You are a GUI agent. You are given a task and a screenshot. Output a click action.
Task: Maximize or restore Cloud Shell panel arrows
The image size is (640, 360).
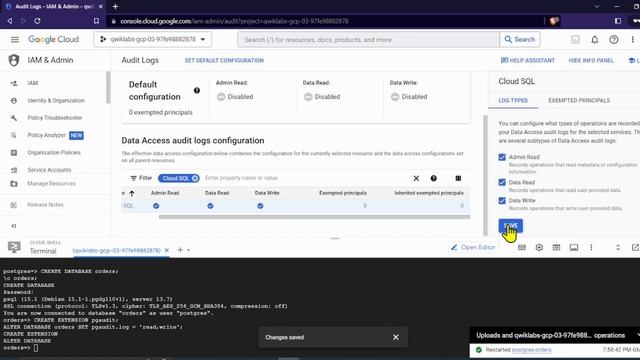click(x=618, y=247)
